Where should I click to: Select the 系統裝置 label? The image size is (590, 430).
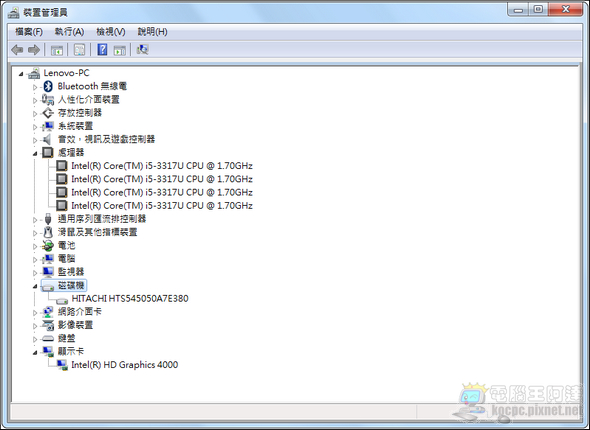pyautogui.click(x=75, y=126)
